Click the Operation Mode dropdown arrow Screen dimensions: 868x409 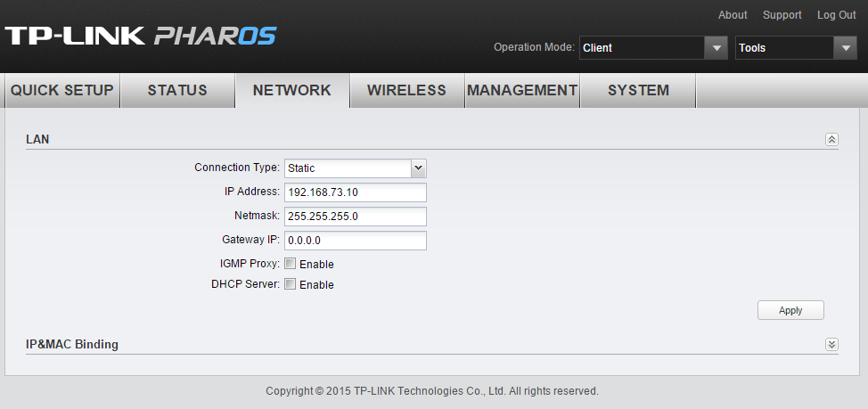tap(716, 47)
